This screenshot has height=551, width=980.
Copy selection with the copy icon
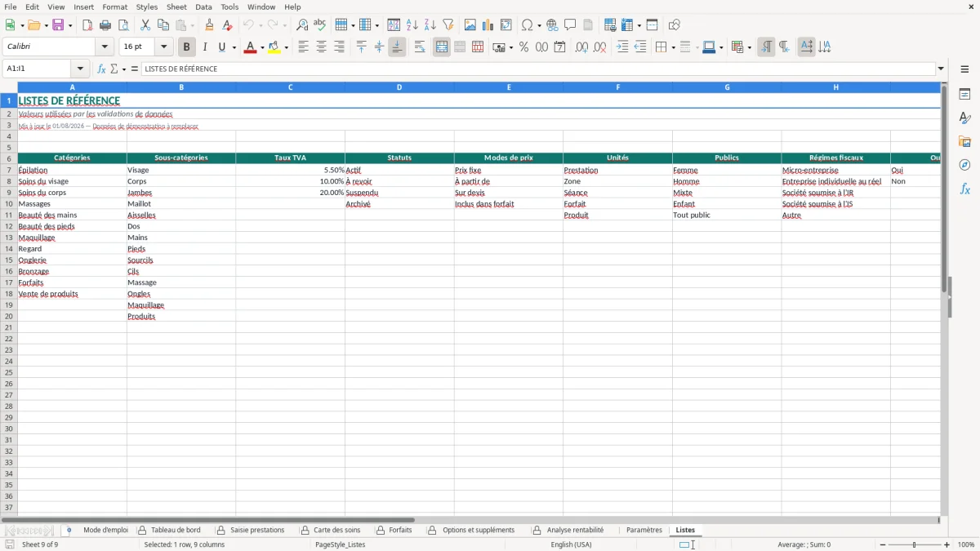[163, 25]
